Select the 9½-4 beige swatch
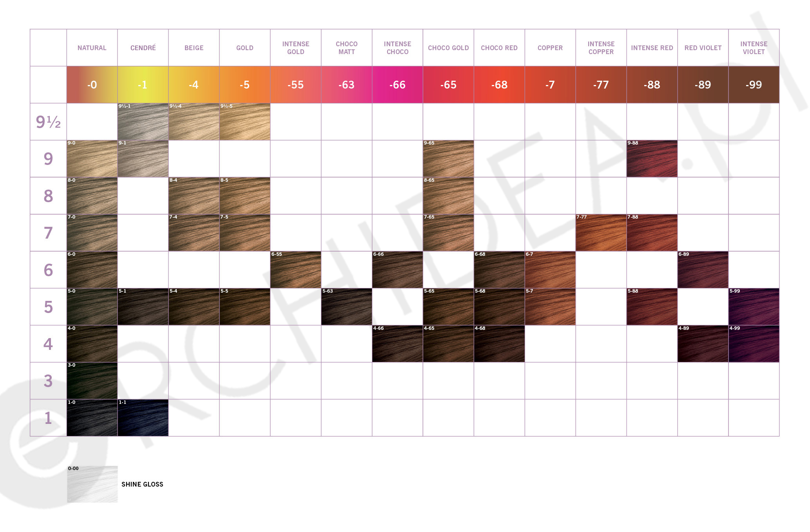The height and width of the screenshot is (532, 810). [194, 122]
